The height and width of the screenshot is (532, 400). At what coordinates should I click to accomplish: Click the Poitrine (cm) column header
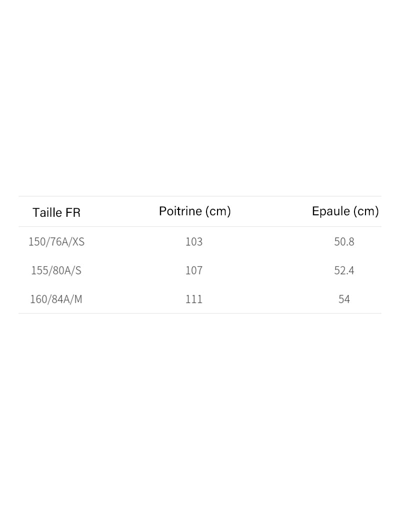point(195,211)
